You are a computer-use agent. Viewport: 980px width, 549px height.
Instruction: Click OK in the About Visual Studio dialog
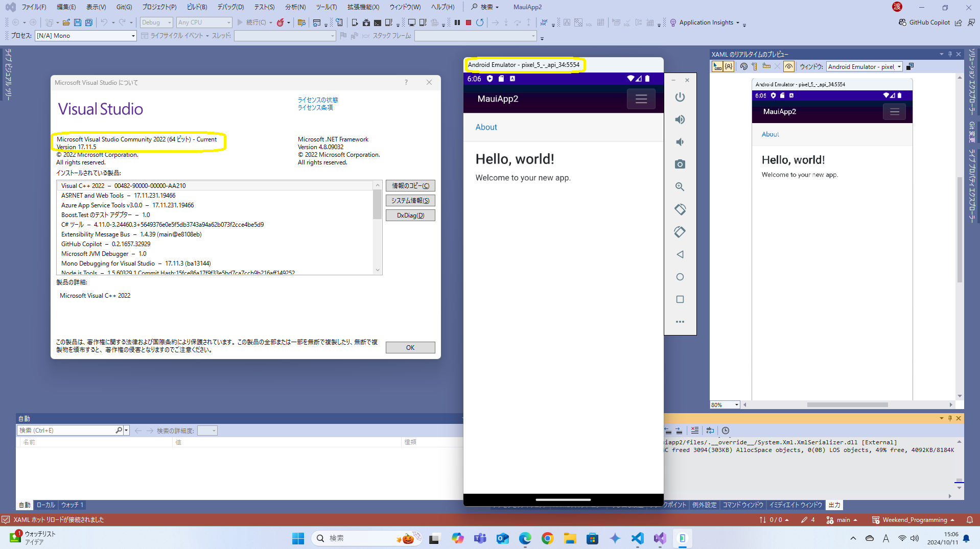[410, 347]
